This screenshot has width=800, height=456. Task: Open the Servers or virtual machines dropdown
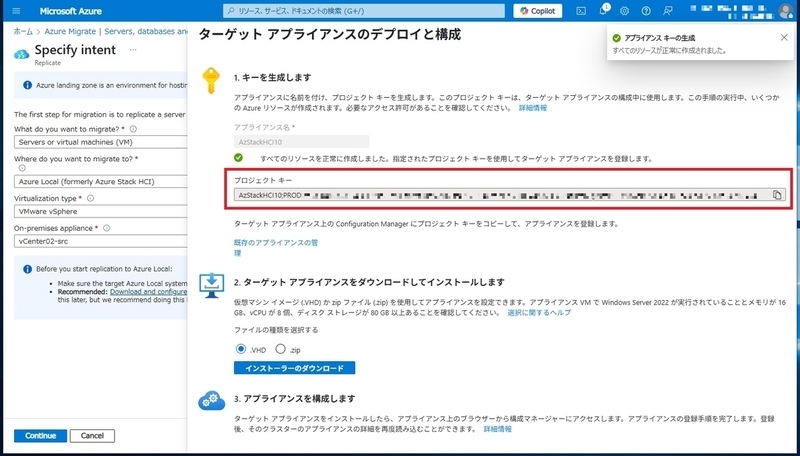[x=101, y=142]
